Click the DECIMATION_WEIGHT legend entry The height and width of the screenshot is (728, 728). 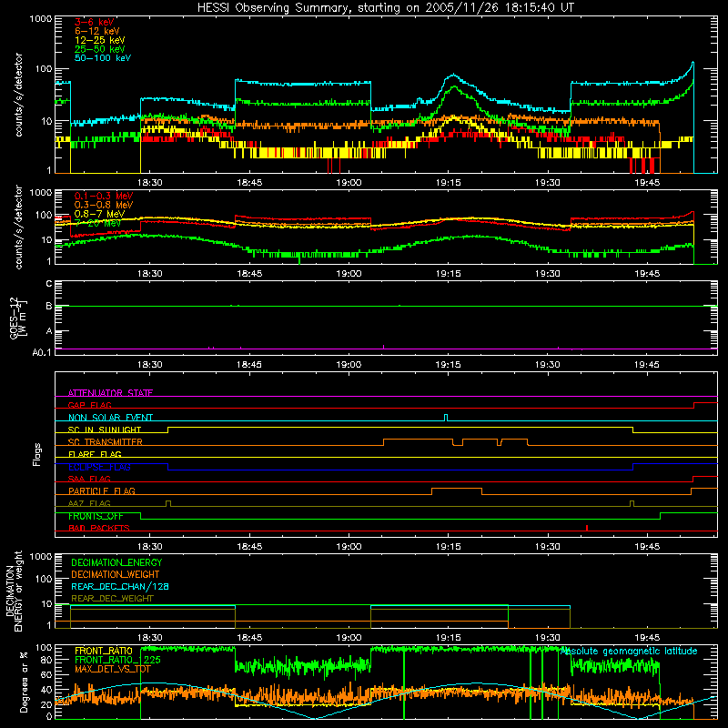[x=116, y=574]
